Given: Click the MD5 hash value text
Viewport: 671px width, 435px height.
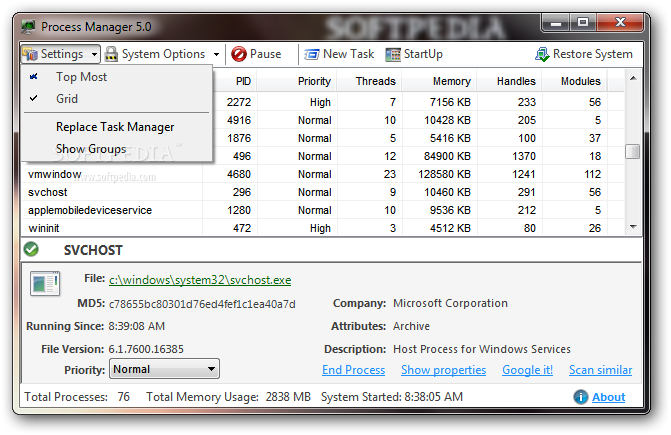Looking at the screenshot, I should pyautogui.click(x=202, y=304).
